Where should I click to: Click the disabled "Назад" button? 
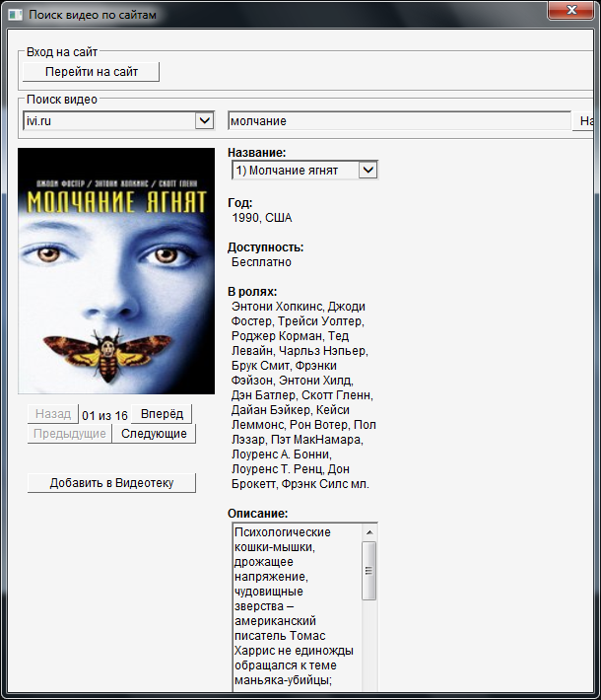pos(53,414)
